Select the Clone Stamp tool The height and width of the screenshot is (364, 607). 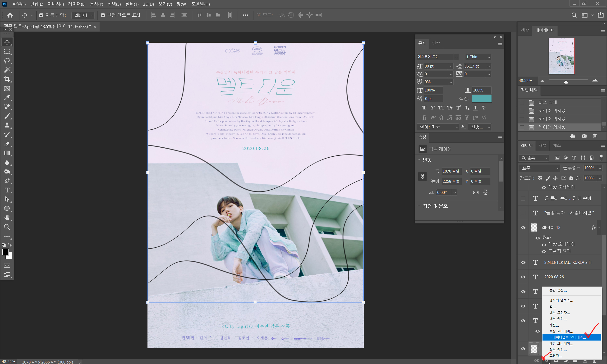7,125
